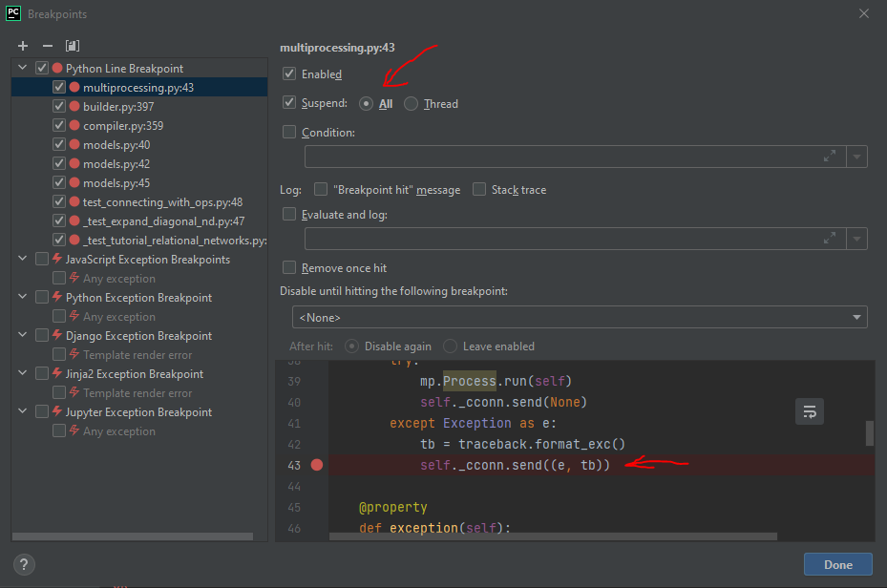Uncheck the Enabled checkbox
Viewport: 887px width, 588px height.
point(289,73)
